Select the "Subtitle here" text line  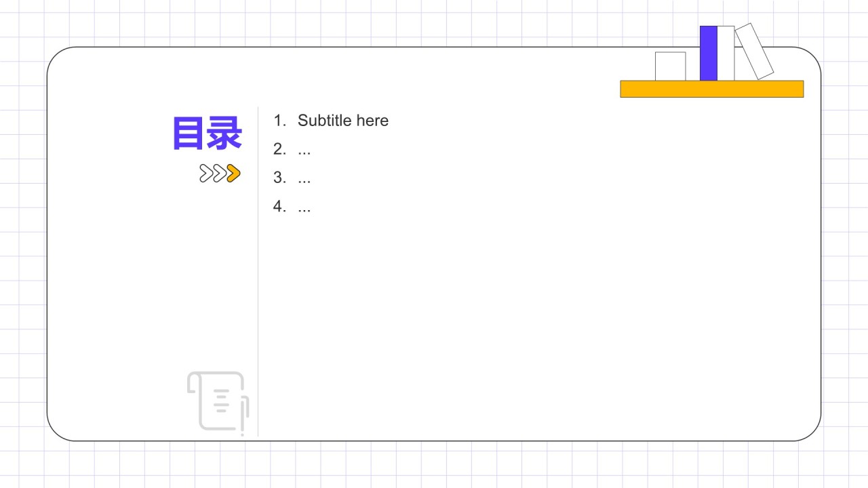[x=343, y=121]
